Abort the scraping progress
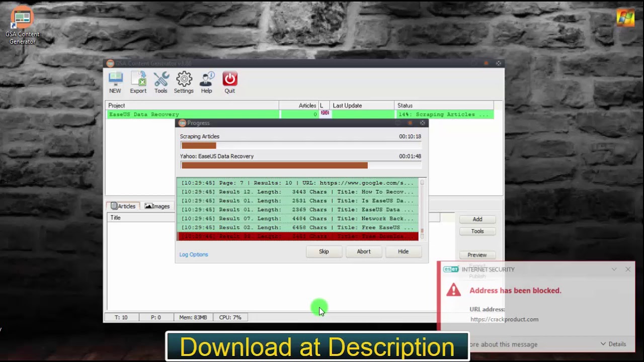The image size is (644, 362). pyautogui.click(x=364, y=251)
